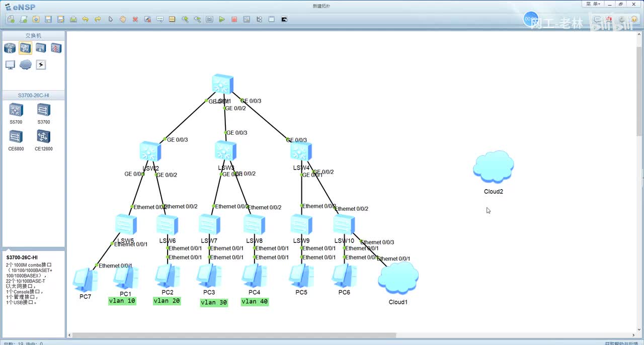The image size is (644, 345).
Task: Select switch LSW2 in the topology
Action: pos(150,151)
